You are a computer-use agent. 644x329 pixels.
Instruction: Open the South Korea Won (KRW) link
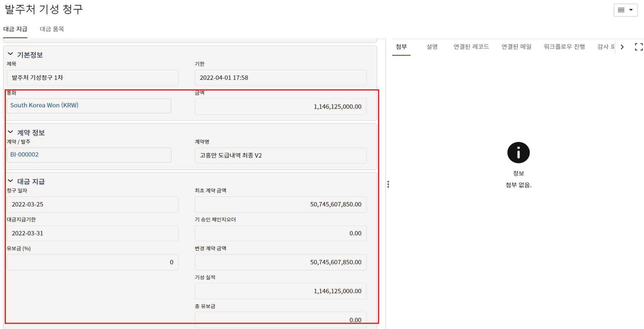click(x=44, y=105)
